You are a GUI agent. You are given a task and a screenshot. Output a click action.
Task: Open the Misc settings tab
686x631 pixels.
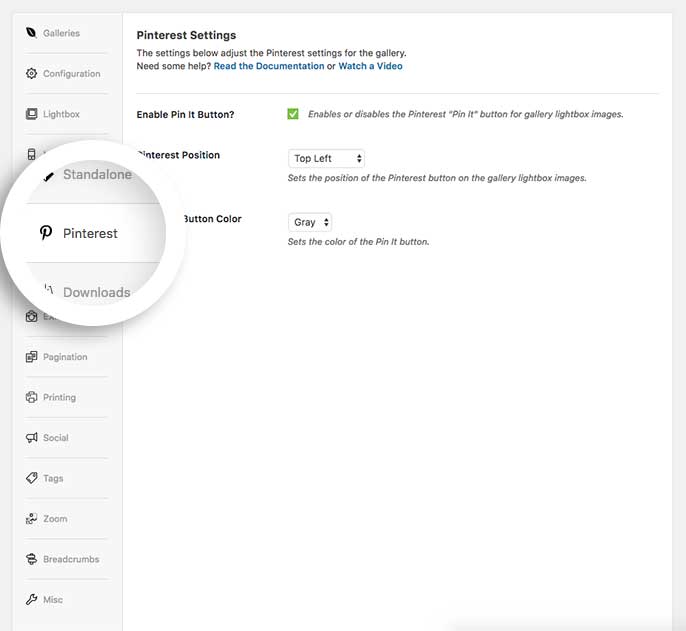(x=53, y=599)
